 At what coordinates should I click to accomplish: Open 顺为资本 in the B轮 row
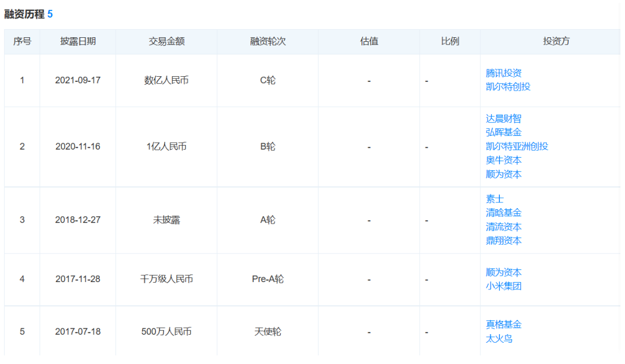click(x=503, y=174)
